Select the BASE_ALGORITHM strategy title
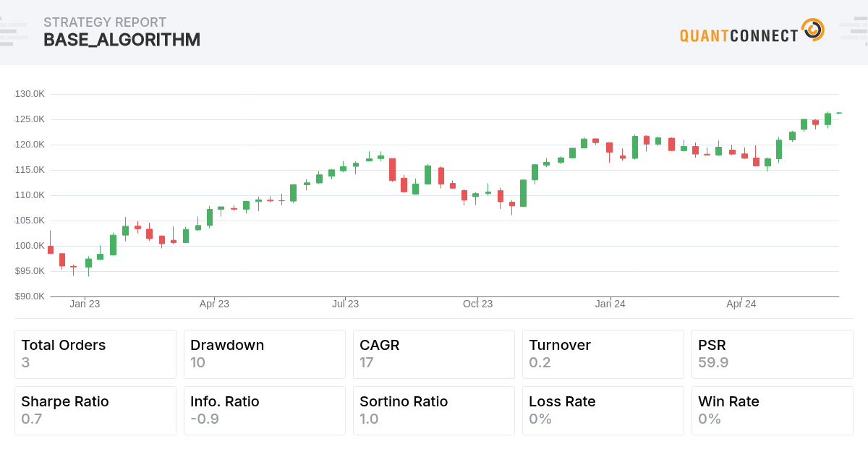 122,40
